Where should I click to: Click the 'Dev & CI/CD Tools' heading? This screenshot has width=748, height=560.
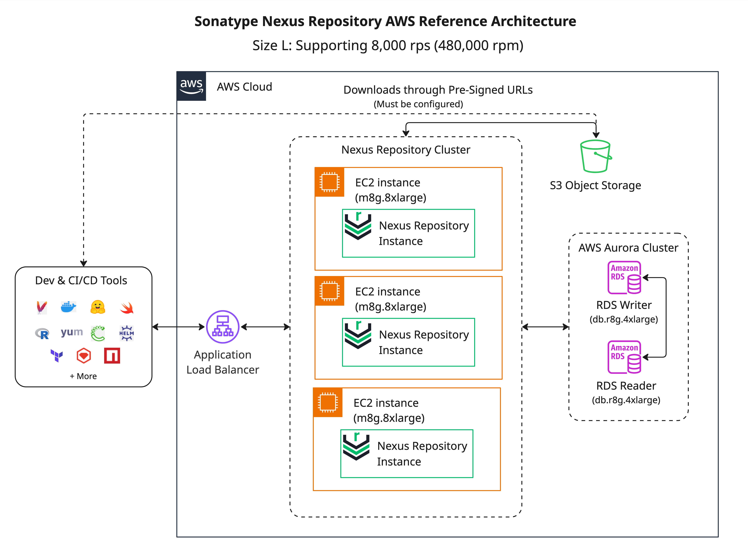[81, 280]
